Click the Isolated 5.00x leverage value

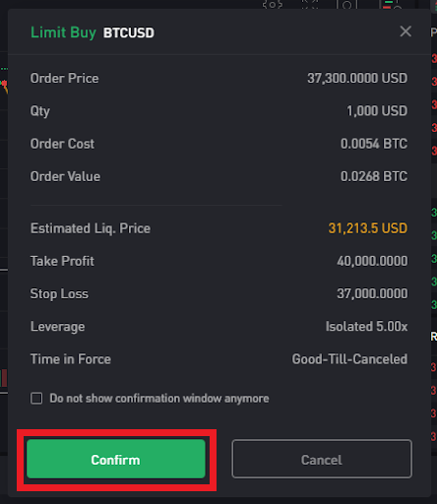pyautogui.click(x=366, y=327)
